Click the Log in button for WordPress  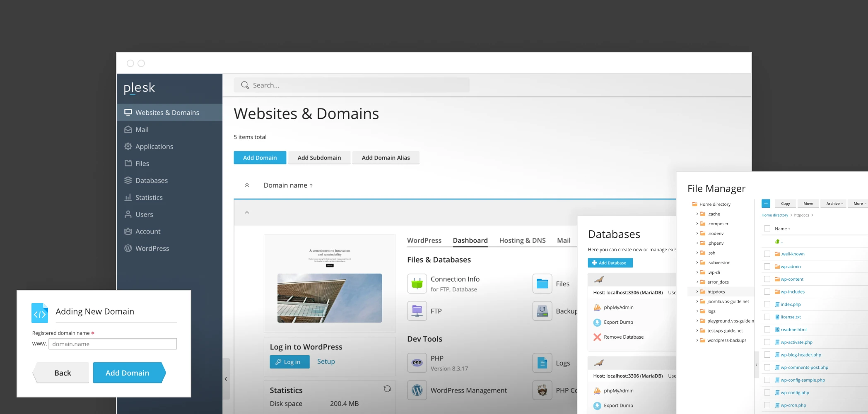tap(289, 362)
